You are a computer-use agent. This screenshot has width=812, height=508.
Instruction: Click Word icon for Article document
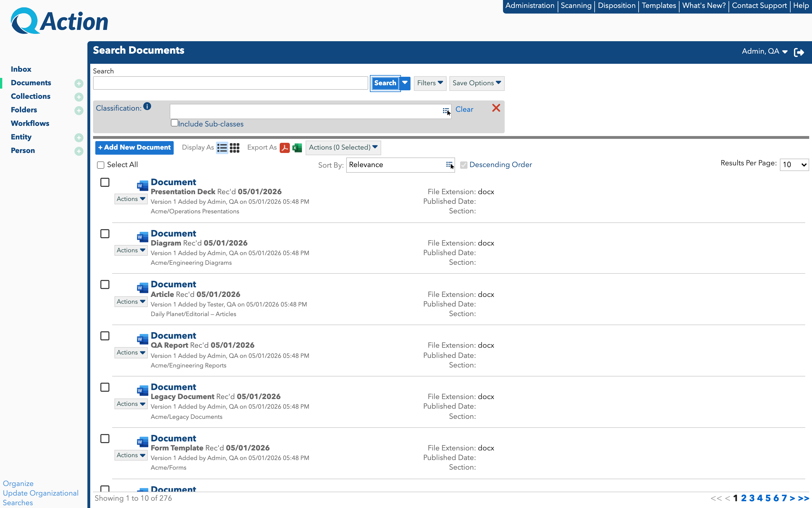click(143, 288)
